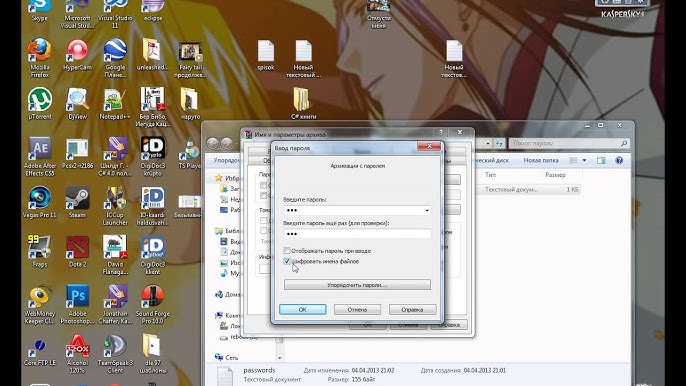Select the наруто folder on desktop
The image size is (686, 386).
pos(190,104)
